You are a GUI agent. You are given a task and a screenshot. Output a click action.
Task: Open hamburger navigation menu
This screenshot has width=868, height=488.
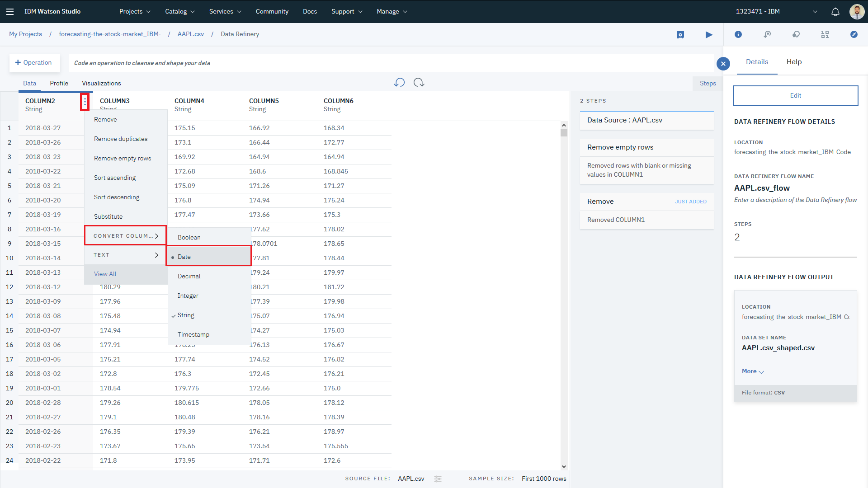(10, 12)
